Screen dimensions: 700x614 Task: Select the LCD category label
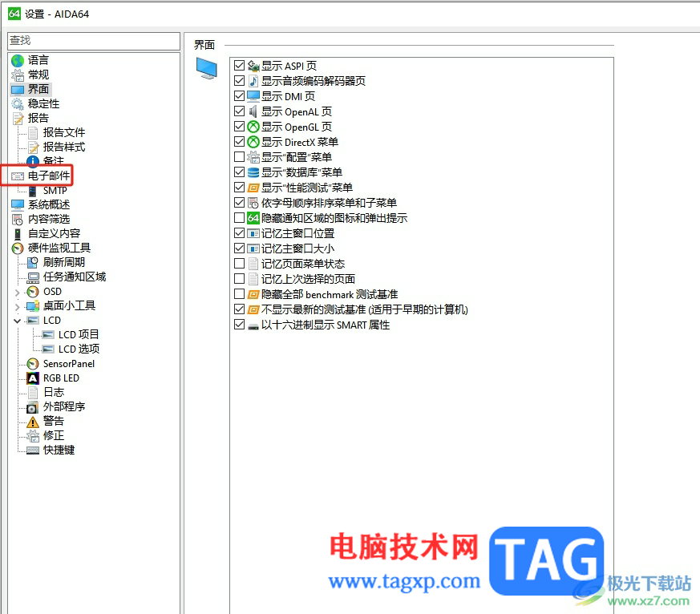tap(52, 321)
